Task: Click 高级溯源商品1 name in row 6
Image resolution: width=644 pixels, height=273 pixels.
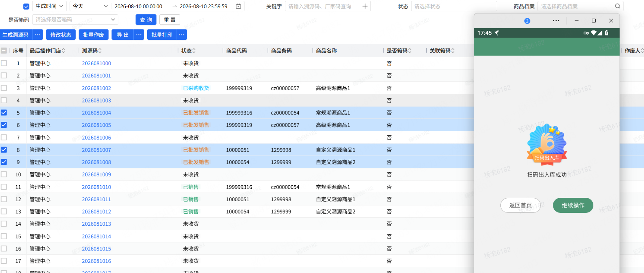Action: tap(333, 125)
